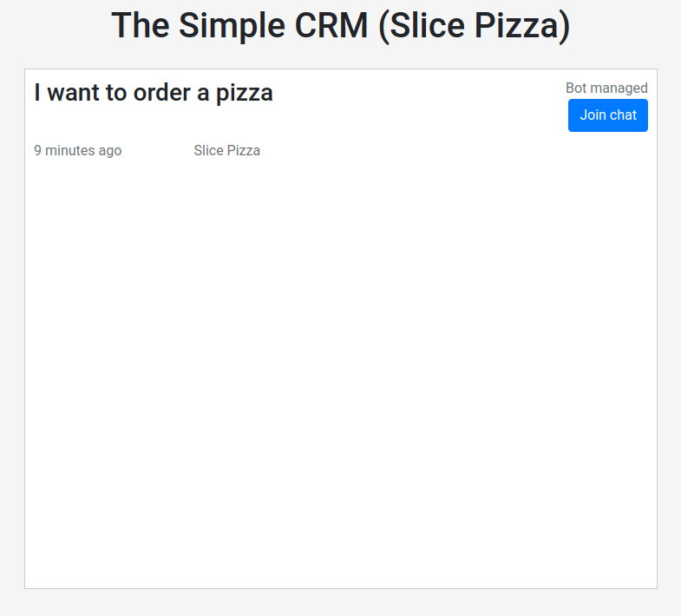Viewport: 681px width, 616px height.
Task: Click the word 'Bot' in the status label
Action: [x=576, y=88]
